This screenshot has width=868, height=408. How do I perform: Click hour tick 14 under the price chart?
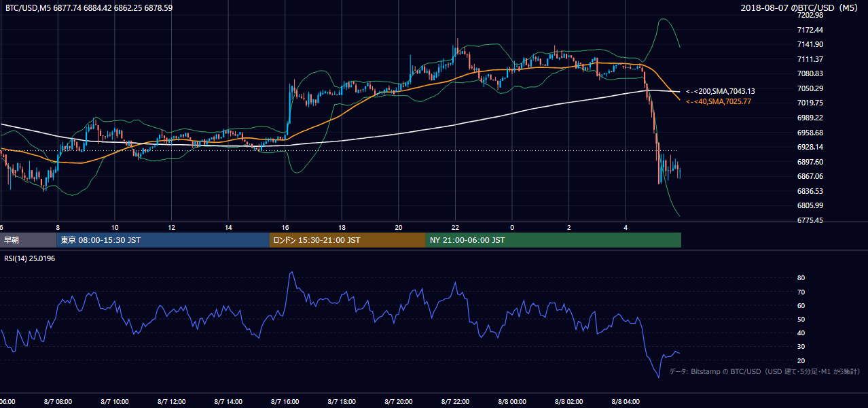(228, 228)
